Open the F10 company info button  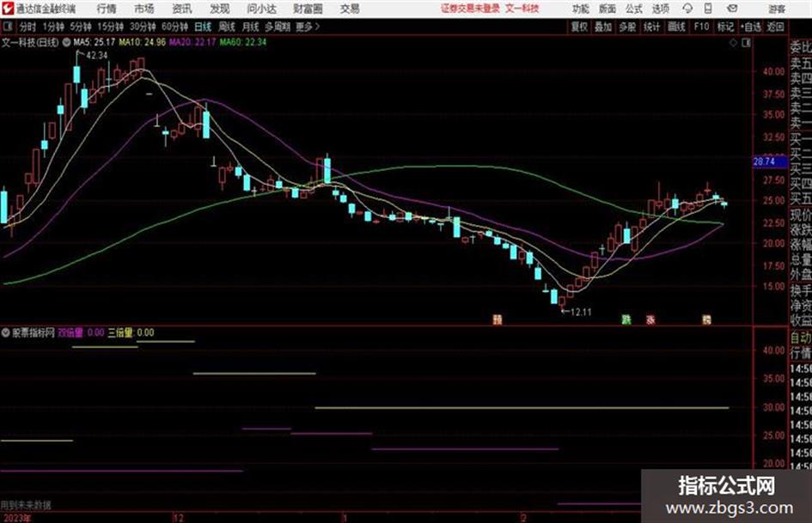(x=701, y=27)
